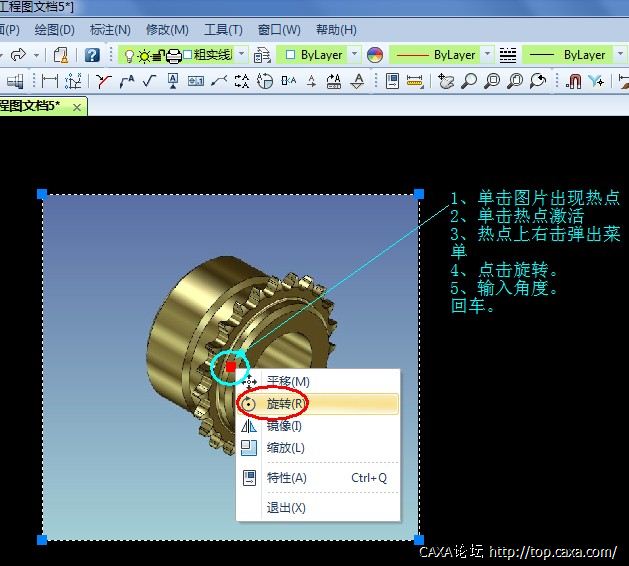
Task: Select the geometric tolerance frame tool
Action: [x=196, y=81]
